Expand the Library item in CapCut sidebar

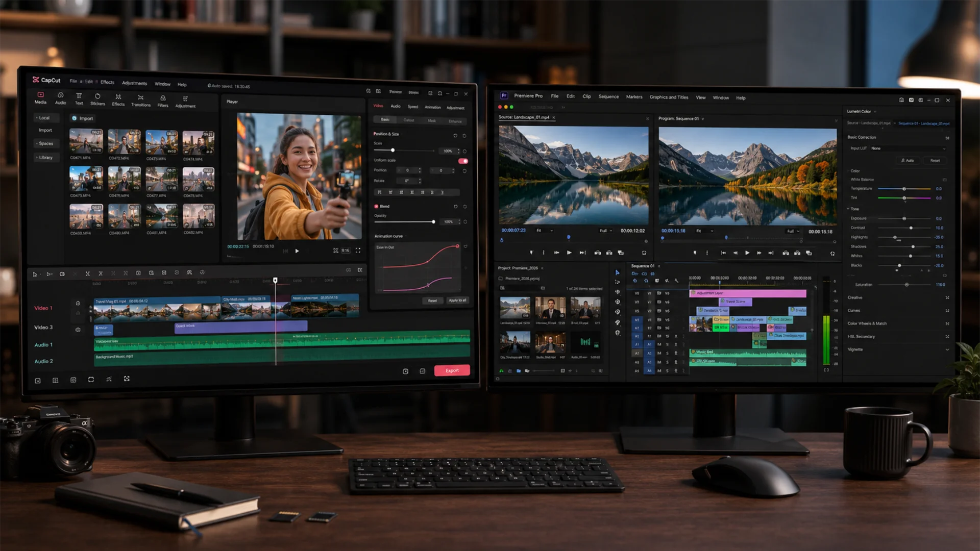pyautogui.click(x=46, y=158)
